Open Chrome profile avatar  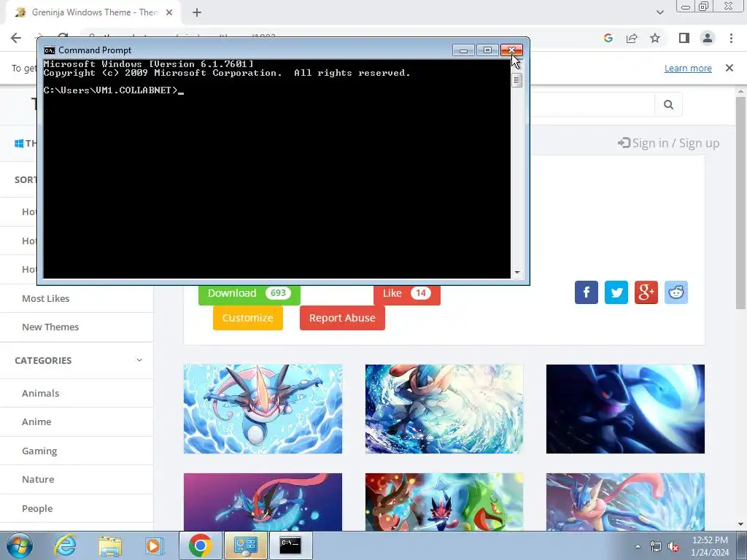coord(708,38)
